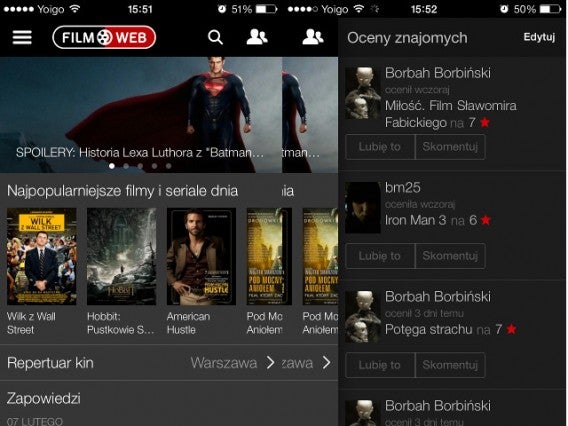Open Hobbit: Pustkowie poster
Screen dimensions: 568x426
[121, 256]
